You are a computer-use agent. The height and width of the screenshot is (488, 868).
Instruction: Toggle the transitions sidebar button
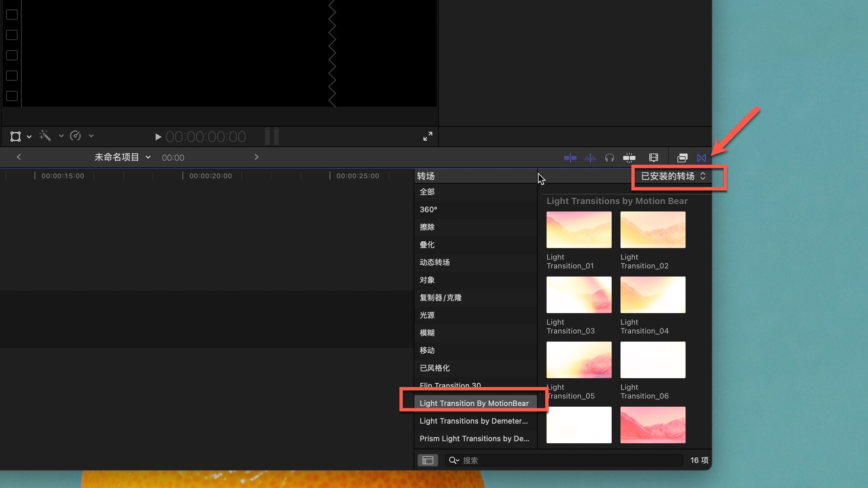(428, 460)
